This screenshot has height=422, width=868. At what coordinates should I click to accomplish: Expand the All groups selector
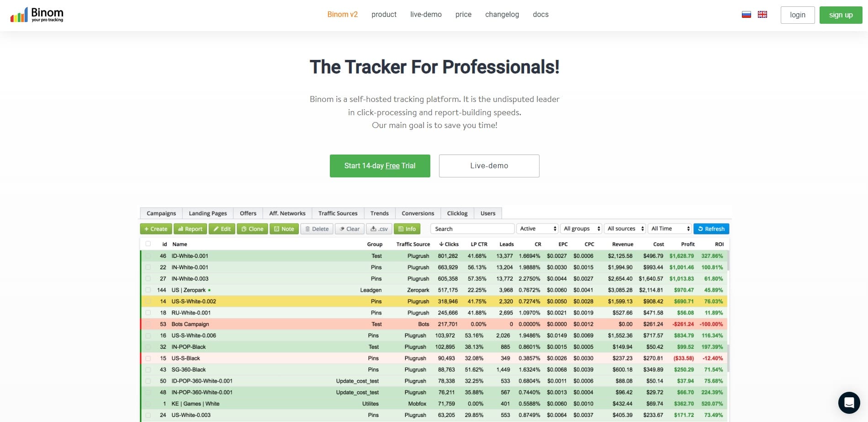point(581,229)
